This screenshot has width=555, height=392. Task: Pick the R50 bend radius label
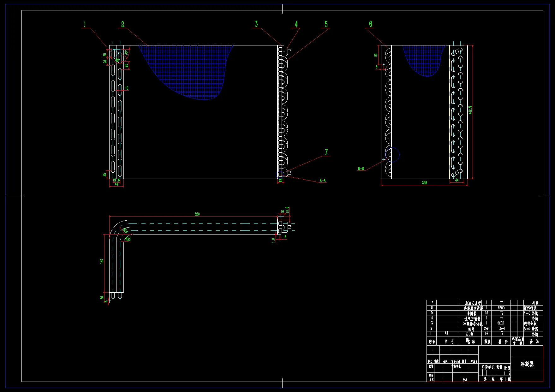[x=125, y=231]
